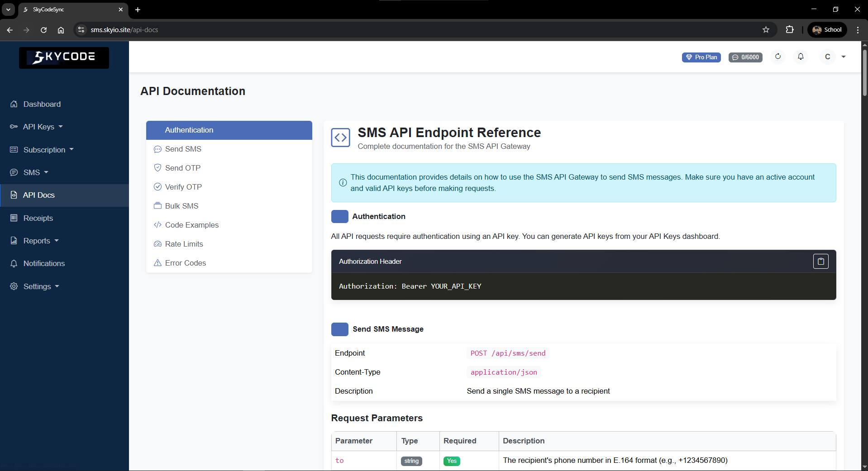Screen dimensions: 868x471
Task: Click the Notifications bell icon in sidebar
Action: click(x=14, y=263)
